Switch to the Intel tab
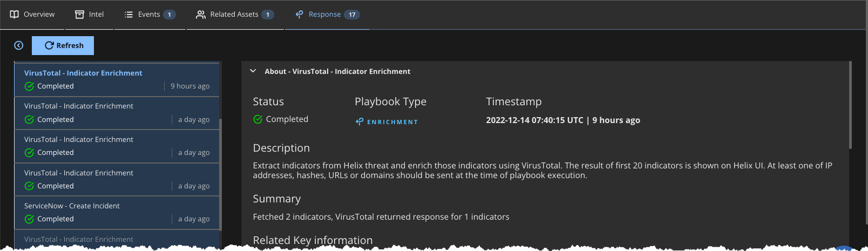The image size is (868, 251). [89, 15]
